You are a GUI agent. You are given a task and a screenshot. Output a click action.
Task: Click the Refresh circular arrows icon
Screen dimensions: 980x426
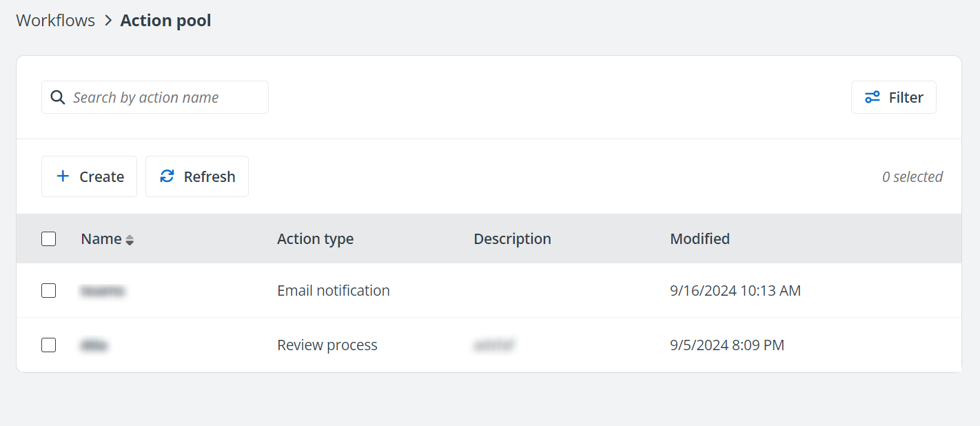point(167,176)
